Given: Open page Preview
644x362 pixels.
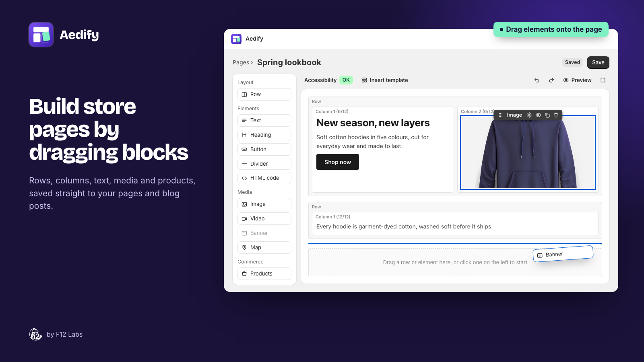Looking at the screenshot, I should (x=577, y=80).
